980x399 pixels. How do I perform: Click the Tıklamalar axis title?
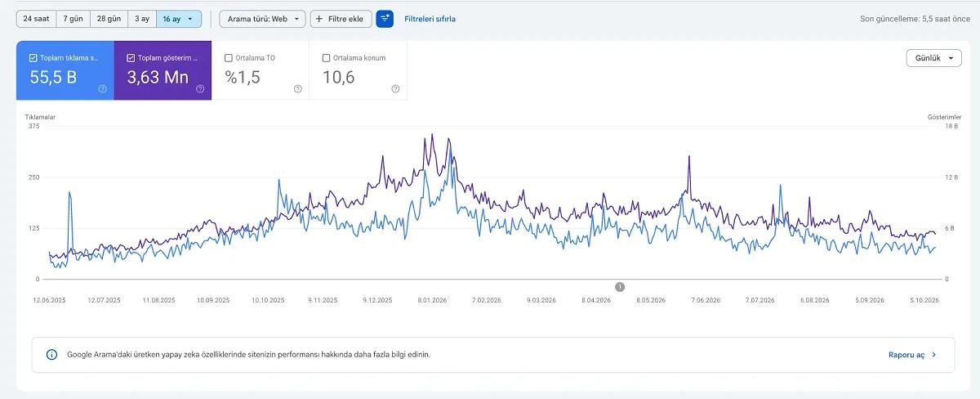40,117
